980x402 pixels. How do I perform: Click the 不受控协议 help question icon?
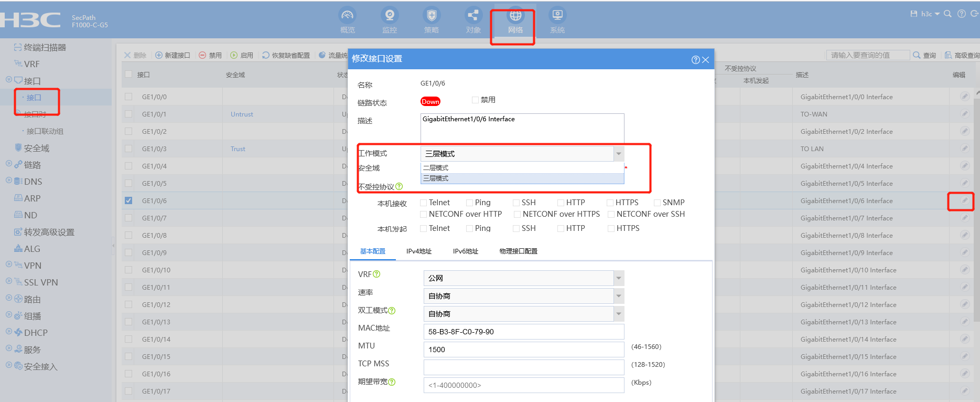point(399,186)
